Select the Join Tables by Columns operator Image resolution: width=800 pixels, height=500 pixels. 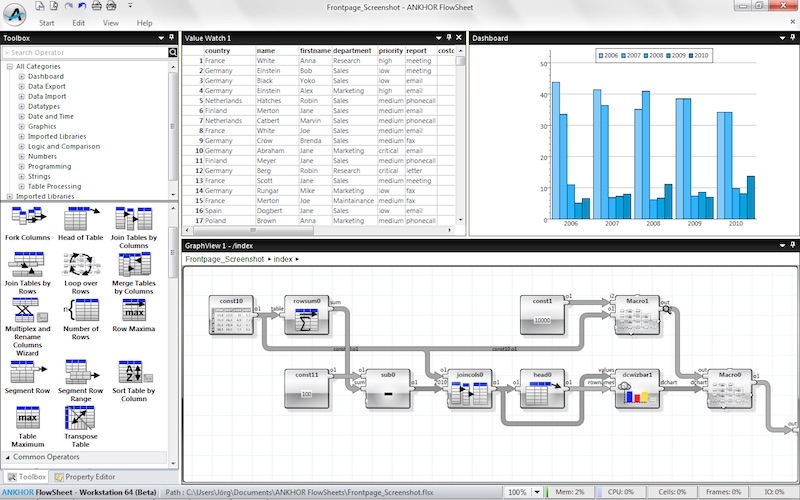point(134,228)
